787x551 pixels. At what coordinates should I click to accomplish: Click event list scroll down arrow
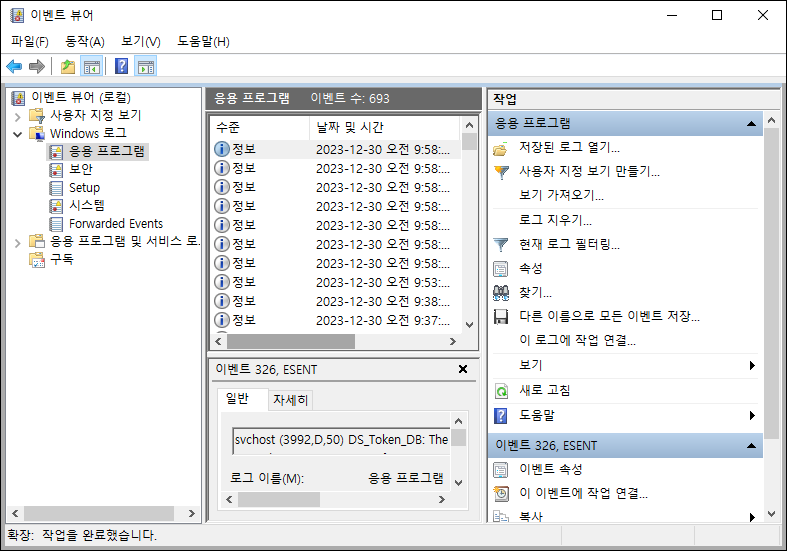pos(469,325)
